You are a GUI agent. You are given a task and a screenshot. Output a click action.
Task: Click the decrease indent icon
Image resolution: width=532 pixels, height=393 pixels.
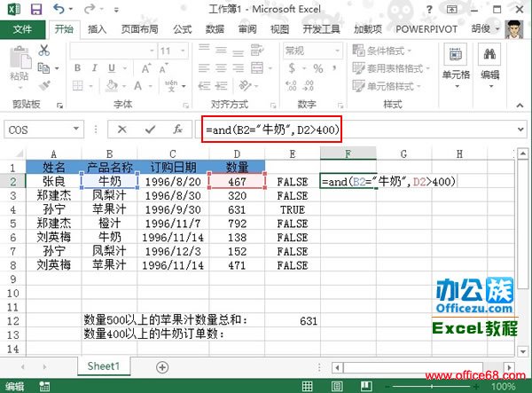click(x=204, y=85)
